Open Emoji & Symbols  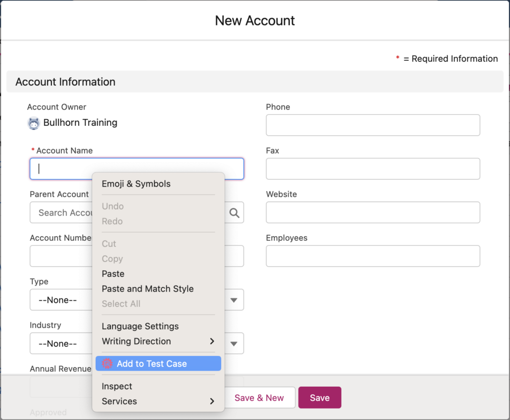(x=136, y=184)
